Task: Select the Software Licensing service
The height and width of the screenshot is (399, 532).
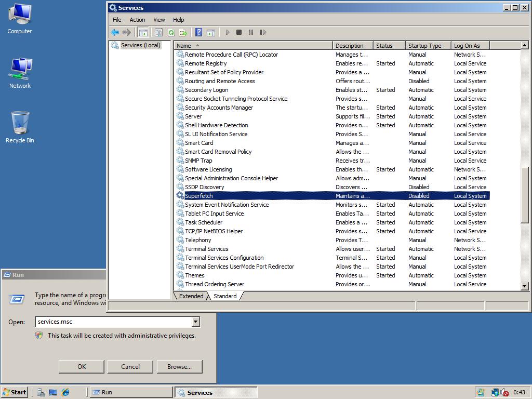Action: (332, 169)
